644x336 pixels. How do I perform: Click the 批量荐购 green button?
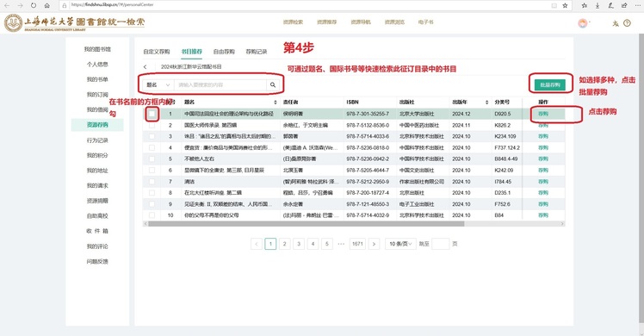550,84
